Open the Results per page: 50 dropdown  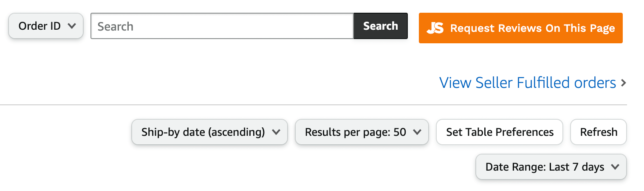click(x=362, y=132)
